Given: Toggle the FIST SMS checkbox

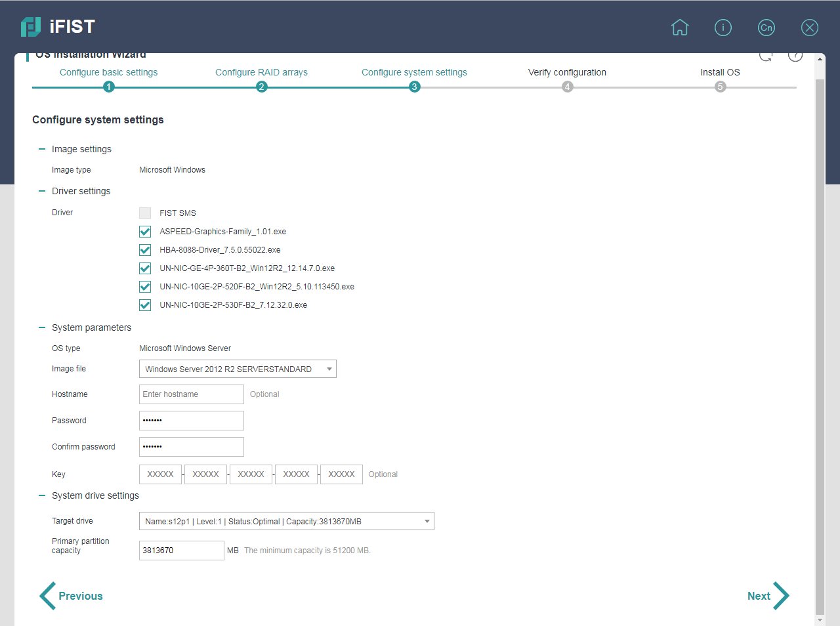Looking at the screenshot, I should (x=145, y=213).
